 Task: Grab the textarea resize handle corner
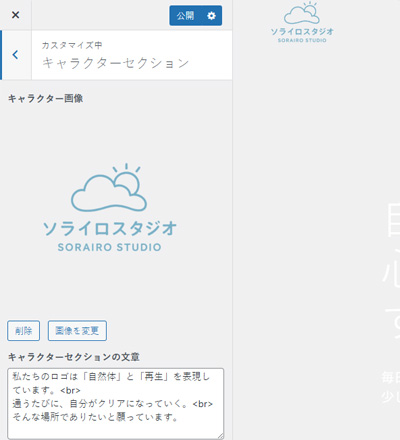click(221, 436)
